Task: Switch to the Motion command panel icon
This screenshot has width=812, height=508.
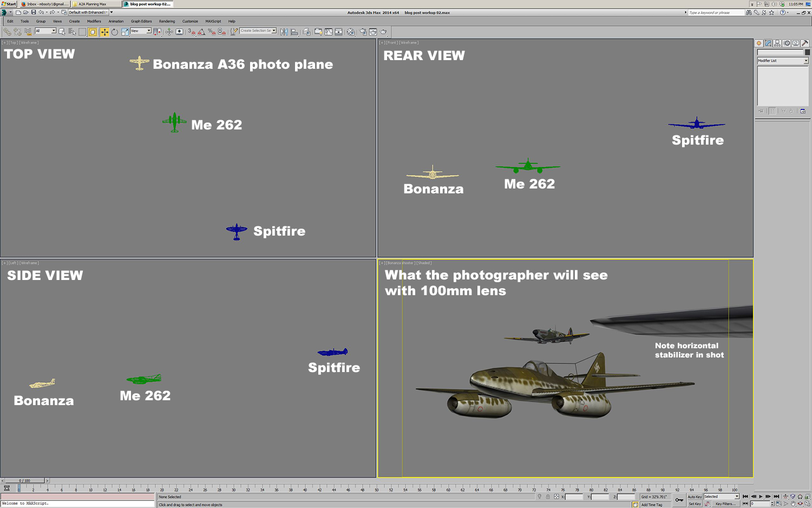Action: pos(787,43)
